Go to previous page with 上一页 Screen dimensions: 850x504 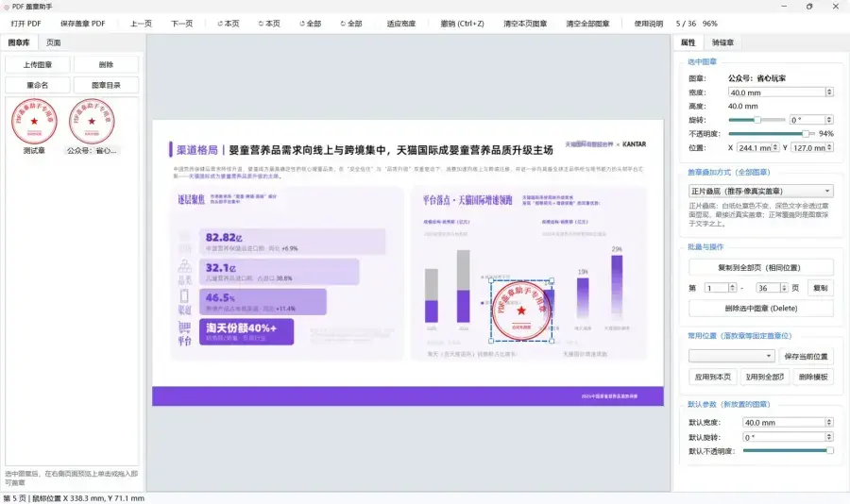[x=141, y=24]
